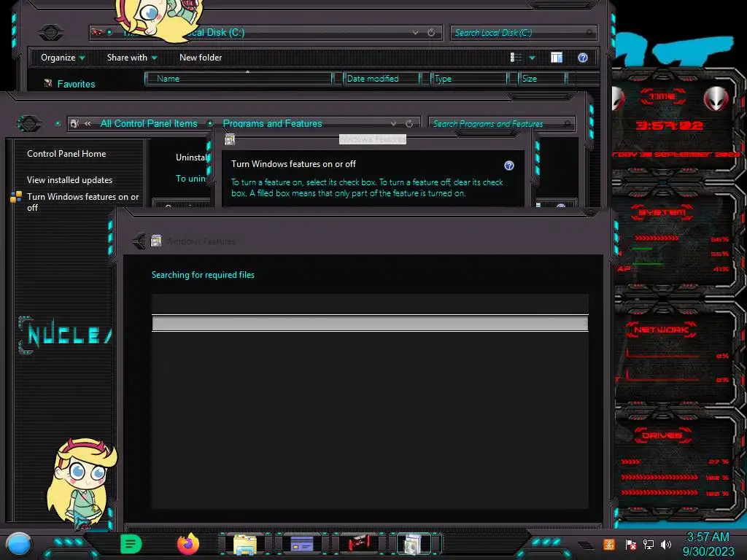Open help in Turn Windows features dialog
The image size is (747, 560).
pyautogui.click(x=509, y=166)
